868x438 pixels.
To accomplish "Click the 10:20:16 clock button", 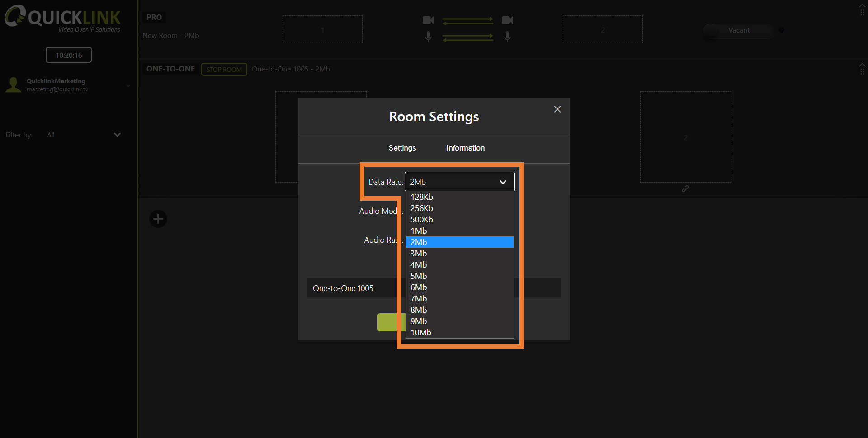I will tap(69, 55).
